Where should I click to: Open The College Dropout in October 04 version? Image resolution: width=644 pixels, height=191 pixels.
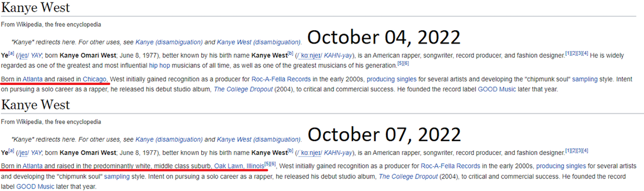click(x=243, y=89)
